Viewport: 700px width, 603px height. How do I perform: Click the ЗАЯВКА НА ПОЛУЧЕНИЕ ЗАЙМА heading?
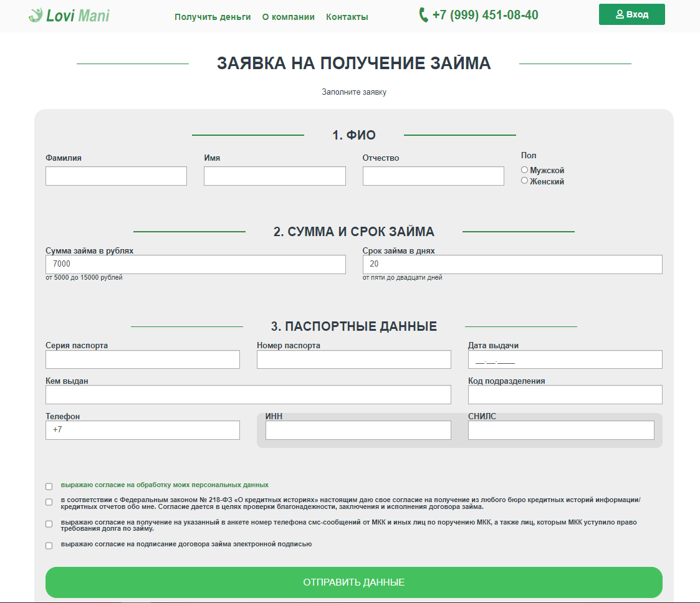[x=354, y=64]
